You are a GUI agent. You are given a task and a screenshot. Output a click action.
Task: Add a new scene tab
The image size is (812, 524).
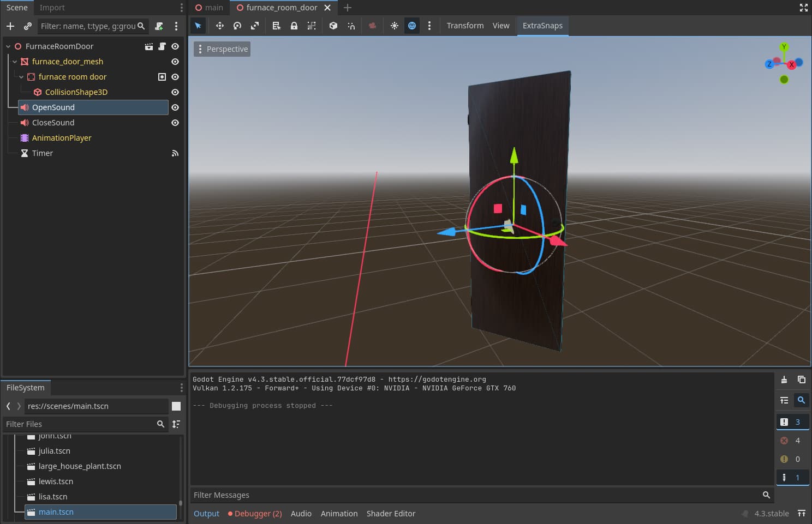pos(348,8)
